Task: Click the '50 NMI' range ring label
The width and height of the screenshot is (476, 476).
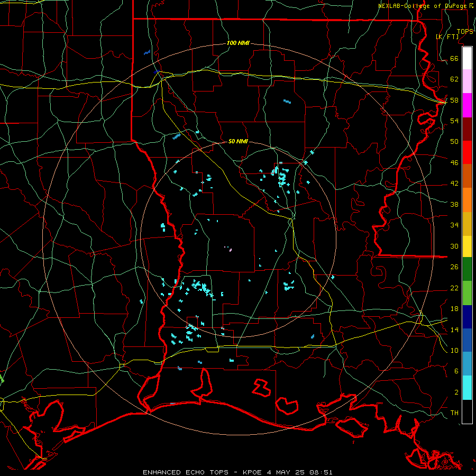Action: [x=238, y=141]
